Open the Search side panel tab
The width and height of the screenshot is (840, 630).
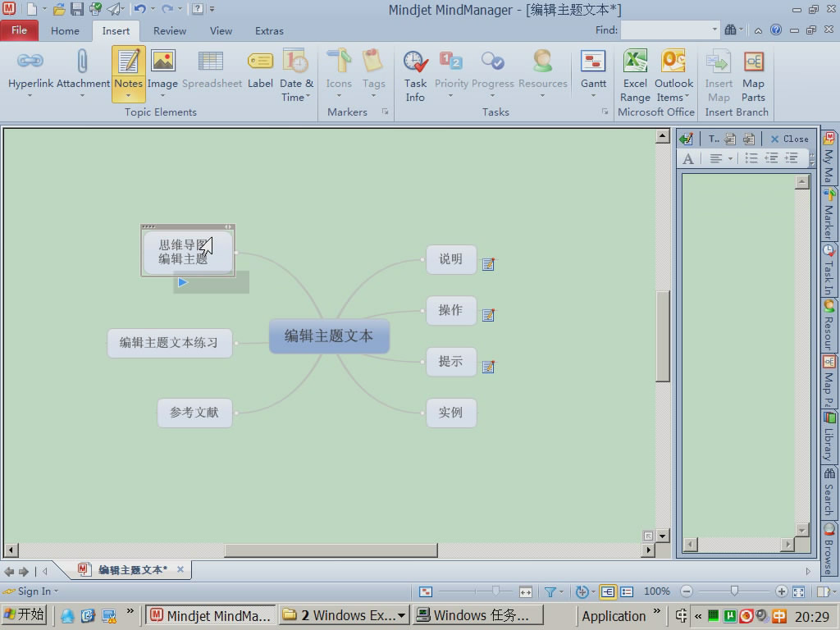point(829,492)
